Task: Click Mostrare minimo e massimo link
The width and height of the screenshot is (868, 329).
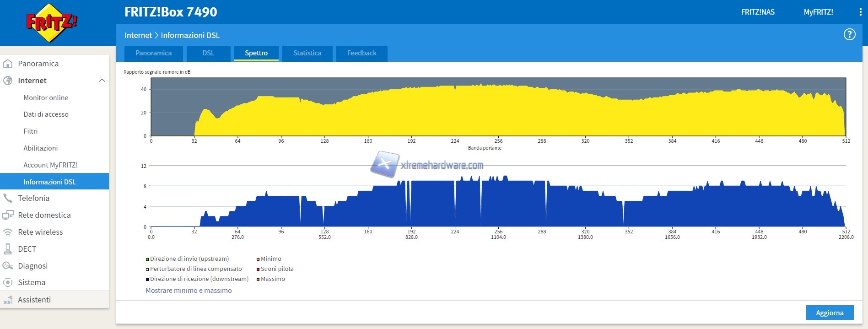Action: click(x=189, y=291)
